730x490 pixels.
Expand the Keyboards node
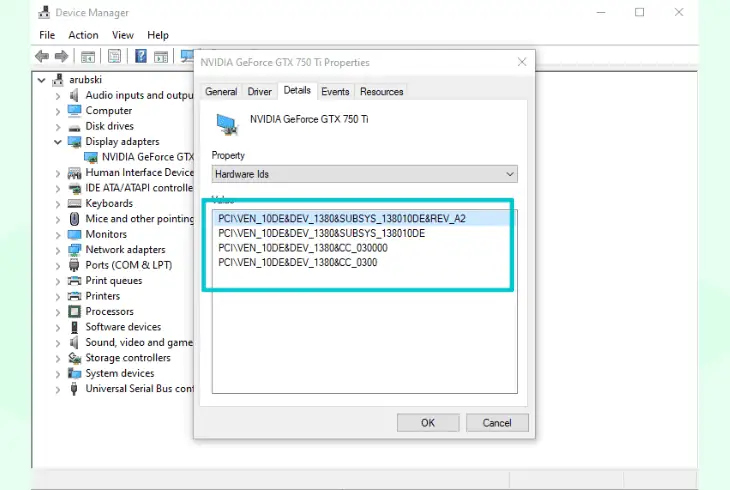pos(58,204)
